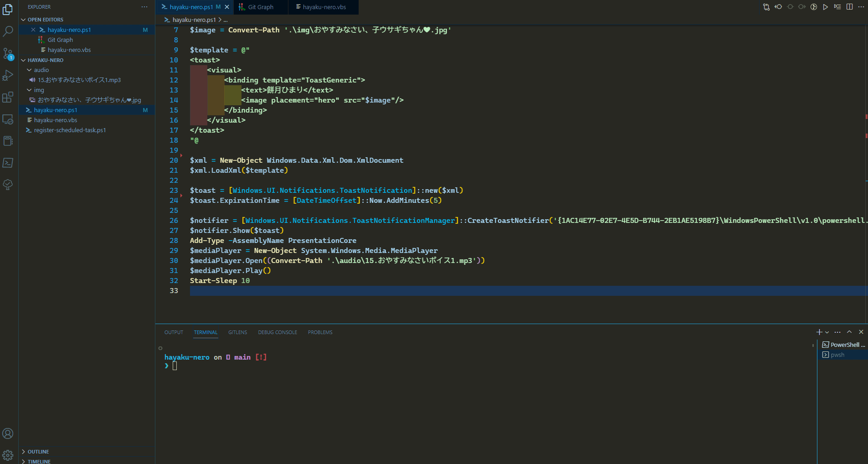Select the pwsh terminal instance
The height and width of the screenshot is (464, 868).
click(x=837, y=355)
